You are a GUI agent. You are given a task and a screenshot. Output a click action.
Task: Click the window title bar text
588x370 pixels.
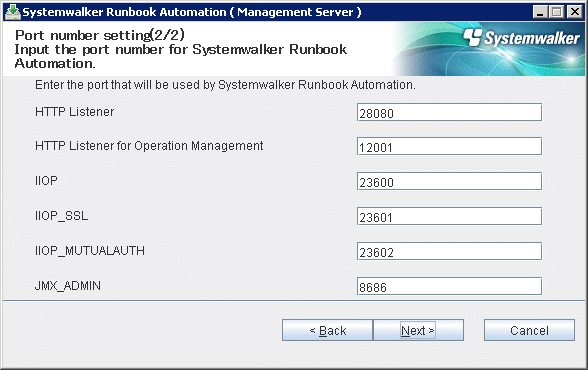(192, 12)
